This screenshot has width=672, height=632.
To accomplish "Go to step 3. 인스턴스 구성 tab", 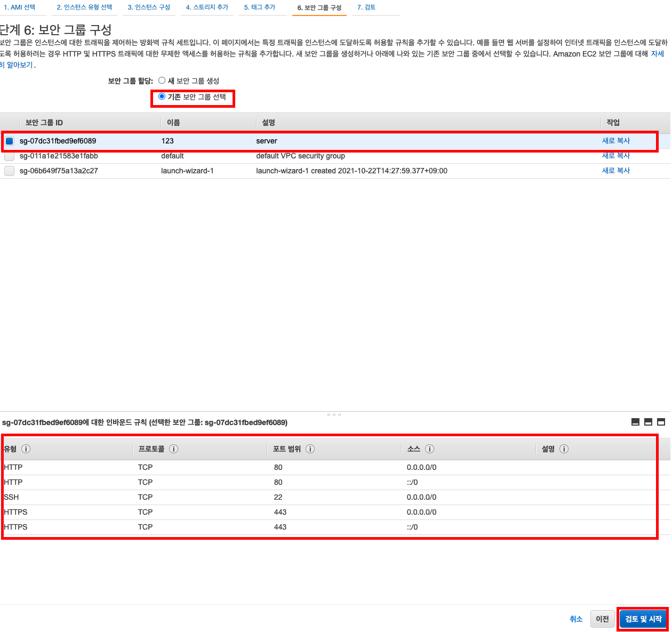I will [x=149, y=7].
